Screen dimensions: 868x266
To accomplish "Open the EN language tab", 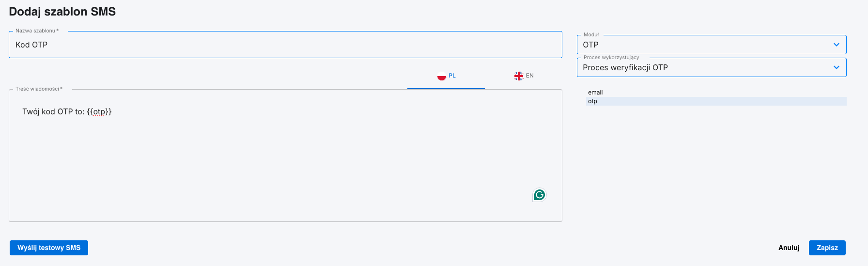I will click(x=524, y=76).
